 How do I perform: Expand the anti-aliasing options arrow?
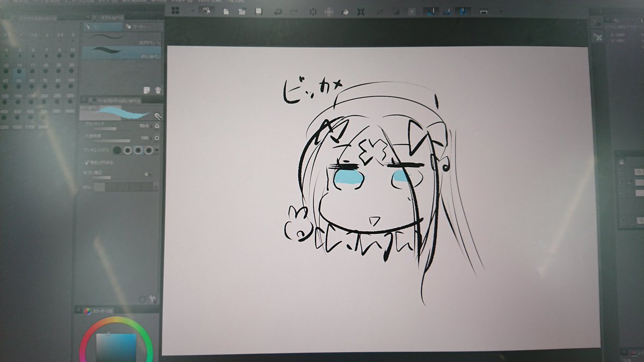pyautogui.click(x=157, y=151)
